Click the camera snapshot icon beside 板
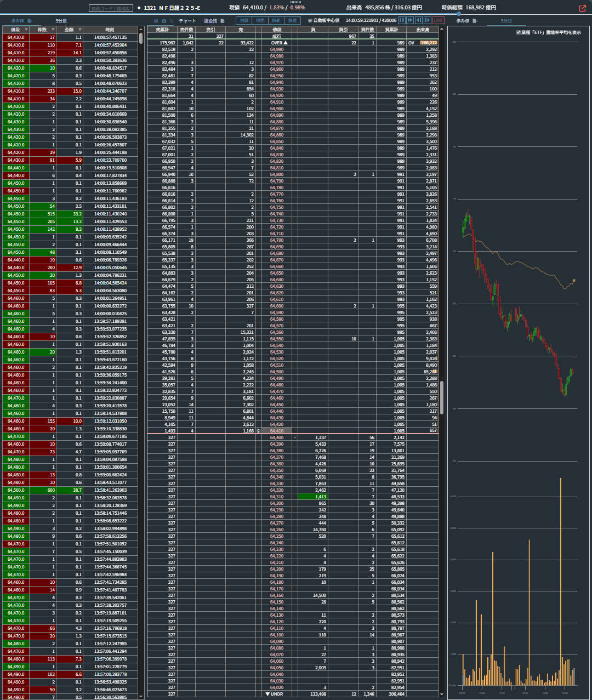Image resolution: width=592 pixels, height=700 pixels. coord(164,21)
